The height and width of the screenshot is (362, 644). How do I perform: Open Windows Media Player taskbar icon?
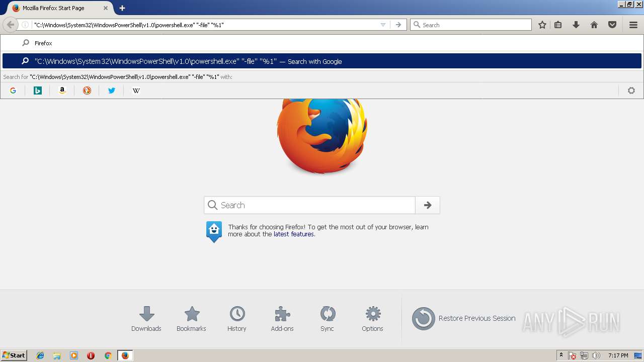click(74, 355)
